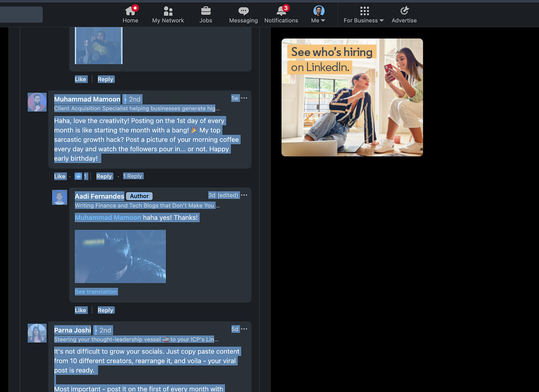This screenshot has width=539, height=392.
Task: Click the 5d timestamp on Parna Joshi's comment
Action: point(235,329)
